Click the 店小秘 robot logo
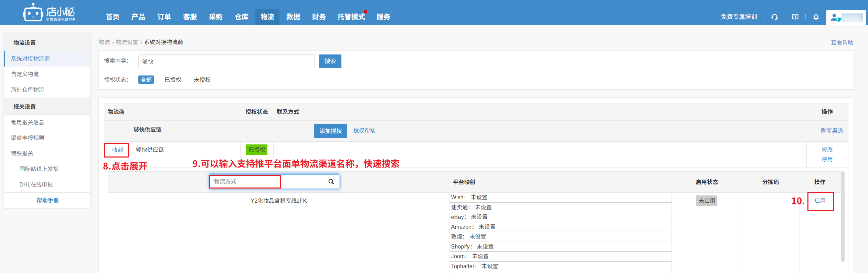 [33, 13]
